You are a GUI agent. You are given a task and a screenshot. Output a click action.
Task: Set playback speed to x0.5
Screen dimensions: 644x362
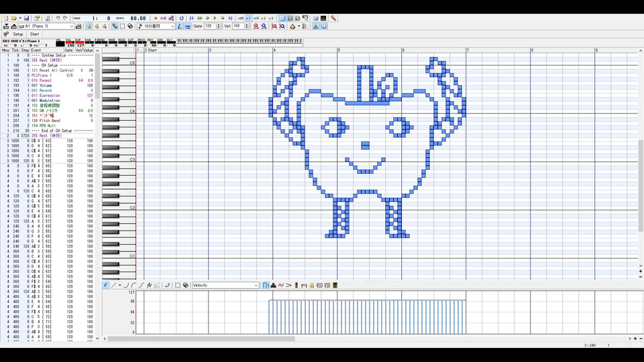coord(241,18)
